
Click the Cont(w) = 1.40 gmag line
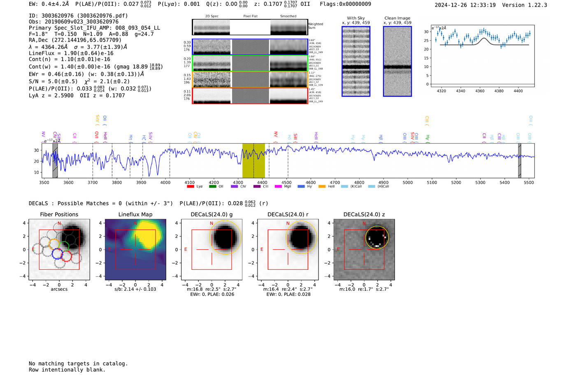pos(96,66)
